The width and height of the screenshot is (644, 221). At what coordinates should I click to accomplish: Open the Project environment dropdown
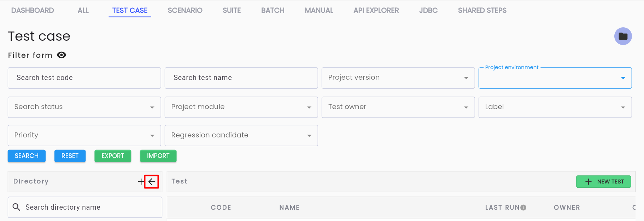555,78
